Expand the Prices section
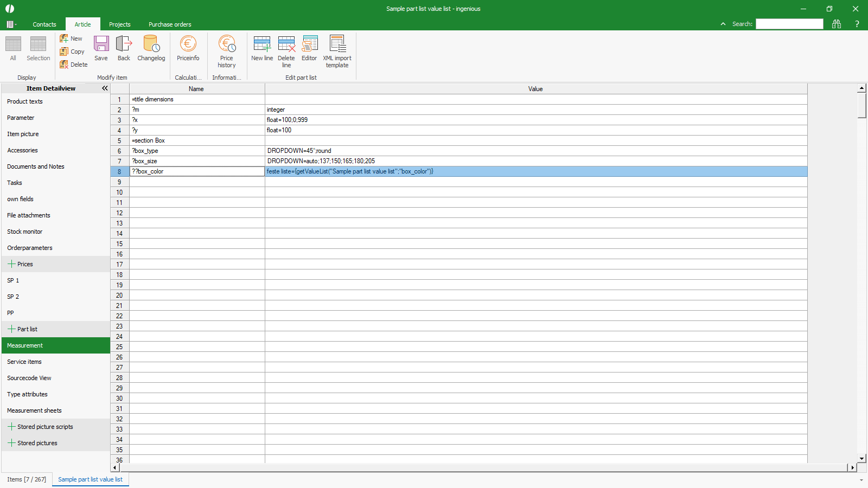This screenshot has width=868, height=488. tap(11, 264)
